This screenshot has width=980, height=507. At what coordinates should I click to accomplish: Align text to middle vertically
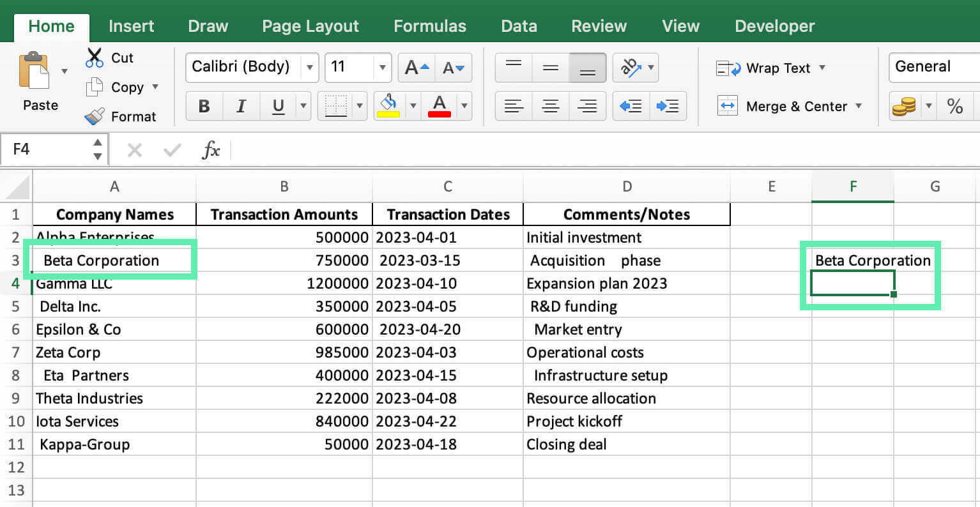pyautogui.click(x=550, y=68)
